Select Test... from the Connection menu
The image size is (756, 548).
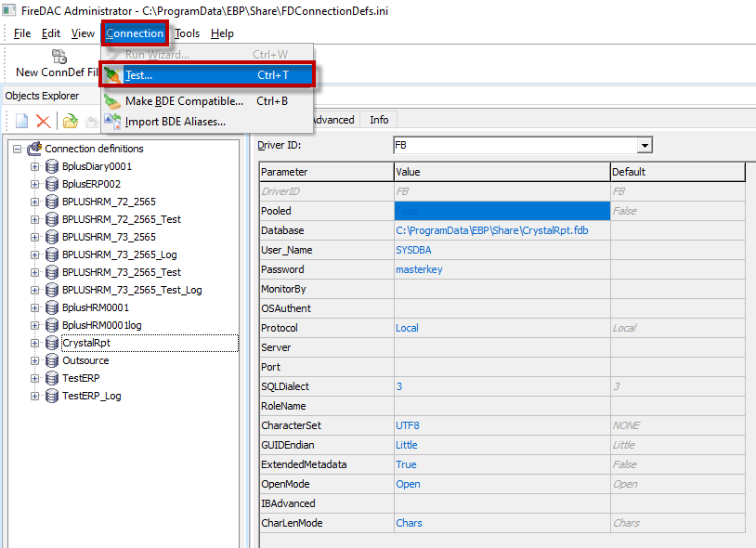click(139, 75)
